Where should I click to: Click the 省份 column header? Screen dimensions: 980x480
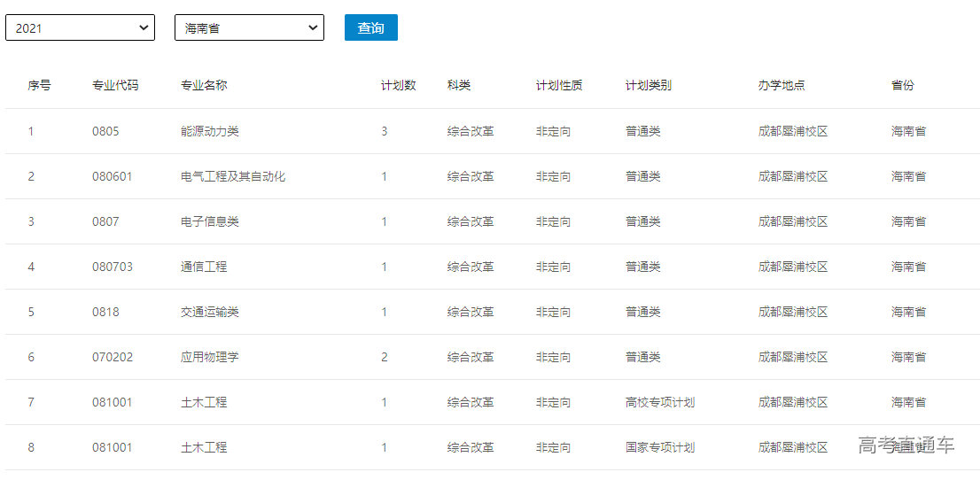coord(902,86)
